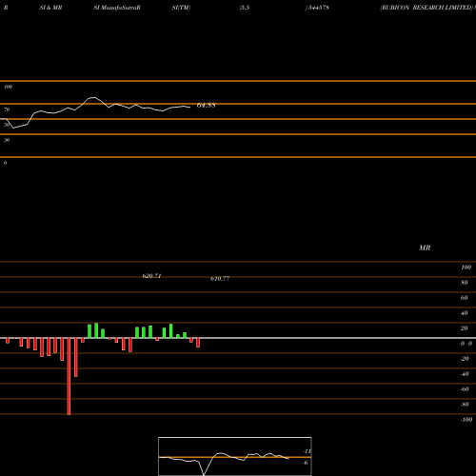Click the price label '620.71'
The height and width of the screenshot is (476, 476).
pos(151,276)
